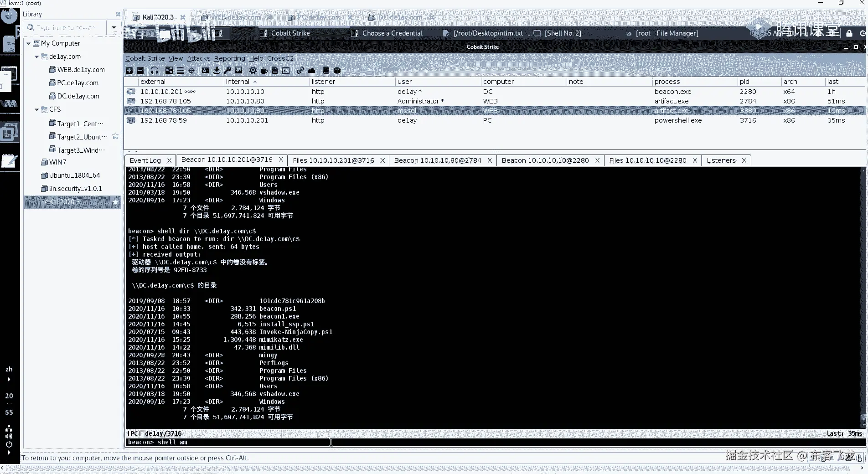Viewport: 868px width, 474px height.
Task: Sort sessions by the internal column
Action: pyautogui.click(x=266, y=82)
